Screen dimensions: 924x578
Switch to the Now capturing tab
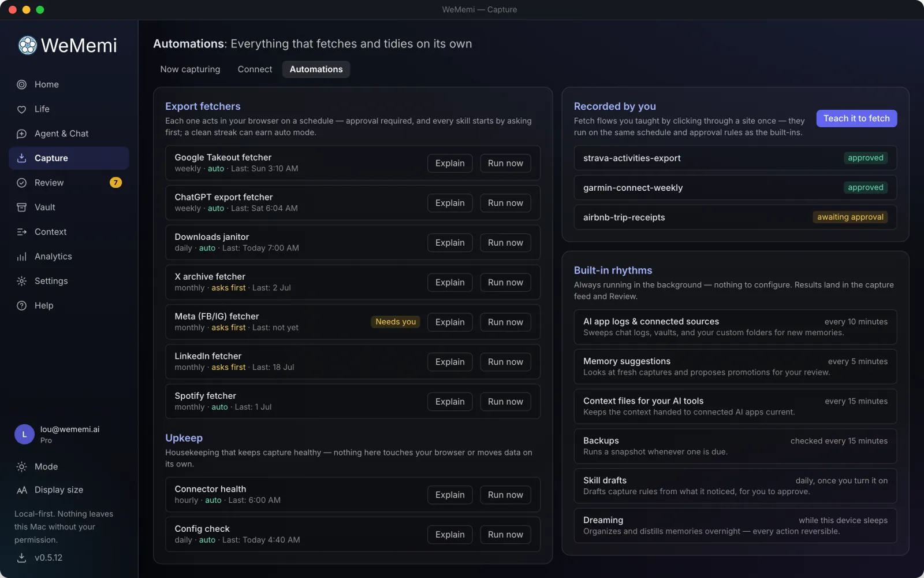point(190,69)
